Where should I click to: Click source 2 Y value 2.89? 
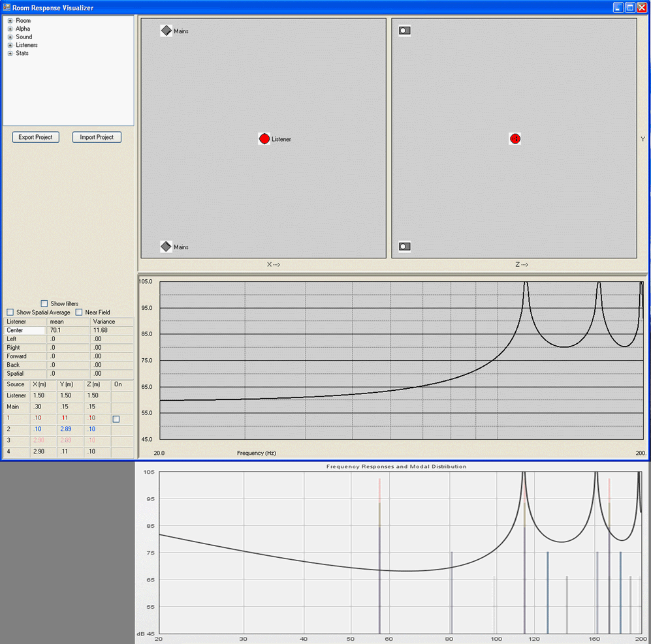[x=65, y=429]
